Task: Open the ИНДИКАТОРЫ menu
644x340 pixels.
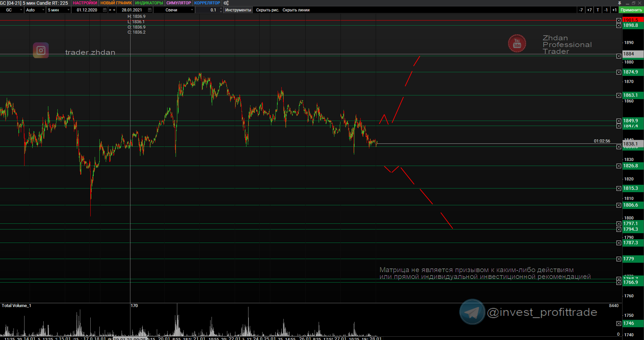Action: pyautogui.click(x=149, y=3)
